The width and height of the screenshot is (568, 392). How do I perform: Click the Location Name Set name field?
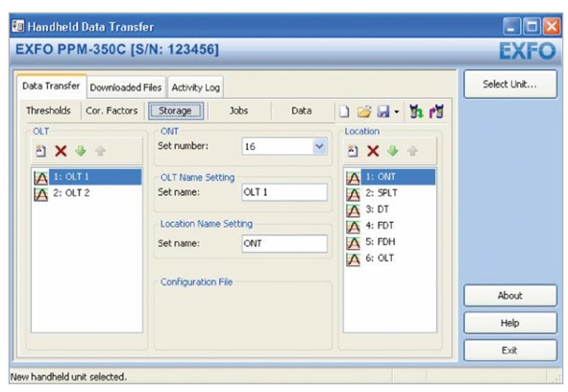(x=284, y=243)
